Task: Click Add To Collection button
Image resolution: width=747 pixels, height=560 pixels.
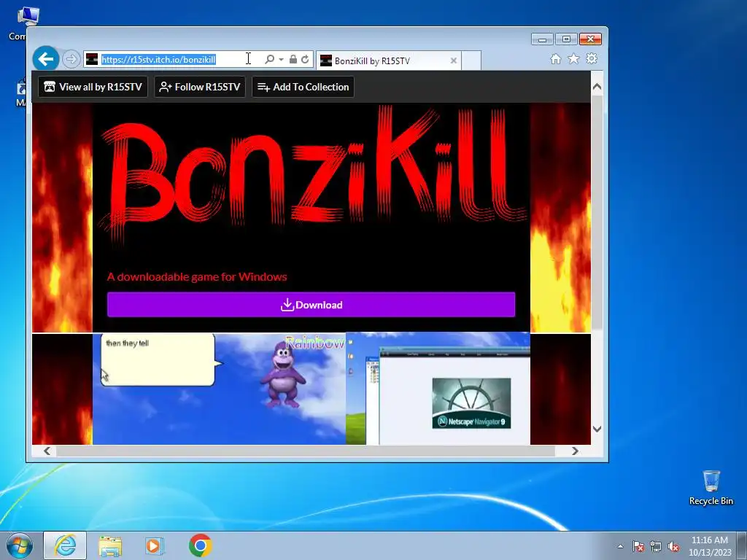Action: (x=303, y=87)
